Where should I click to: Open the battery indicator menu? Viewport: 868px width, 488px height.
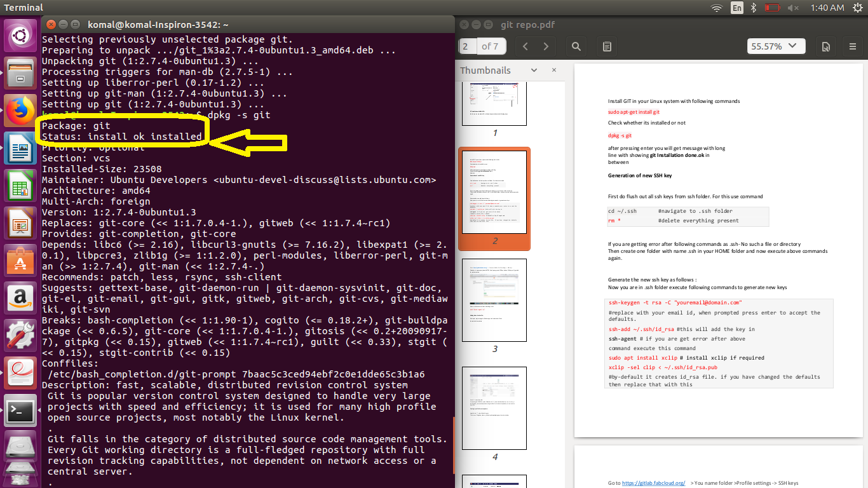tap(772, 8)
